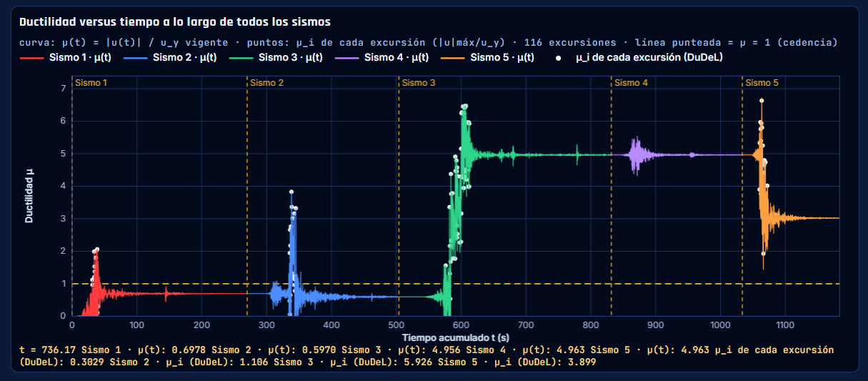Click the blue Sismo 2 peak near μ=3.8
Viewport: 868px width, 381px height.
point(291,192)
